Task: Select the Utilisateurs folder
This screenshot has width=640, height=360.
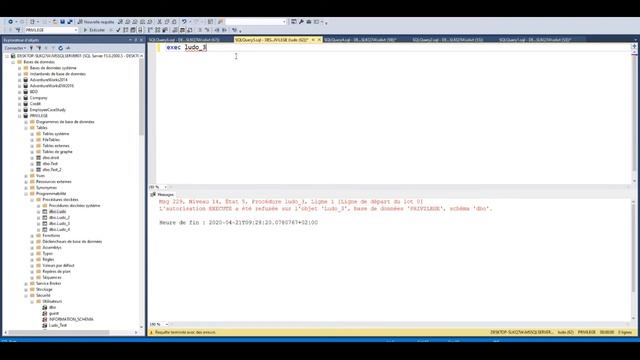Action: point(52,301)
